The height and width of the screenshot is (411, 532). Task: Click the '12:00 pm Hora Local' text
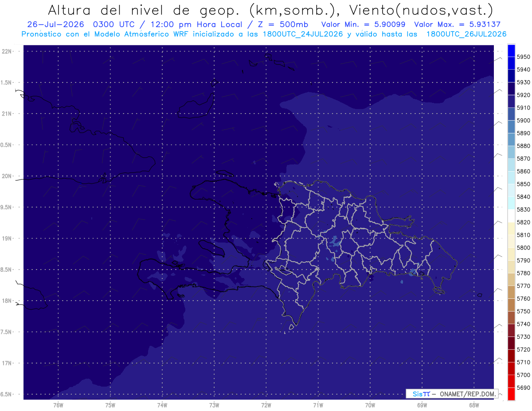(196, 24)
